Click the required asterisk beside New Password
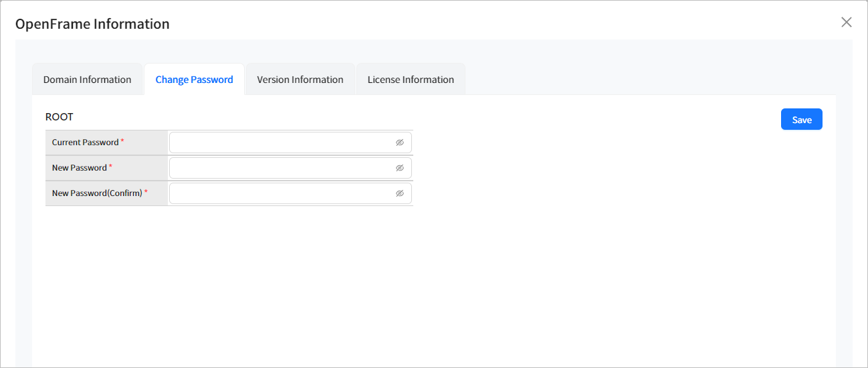Viewport: 868px width, 368px height. 110,167
